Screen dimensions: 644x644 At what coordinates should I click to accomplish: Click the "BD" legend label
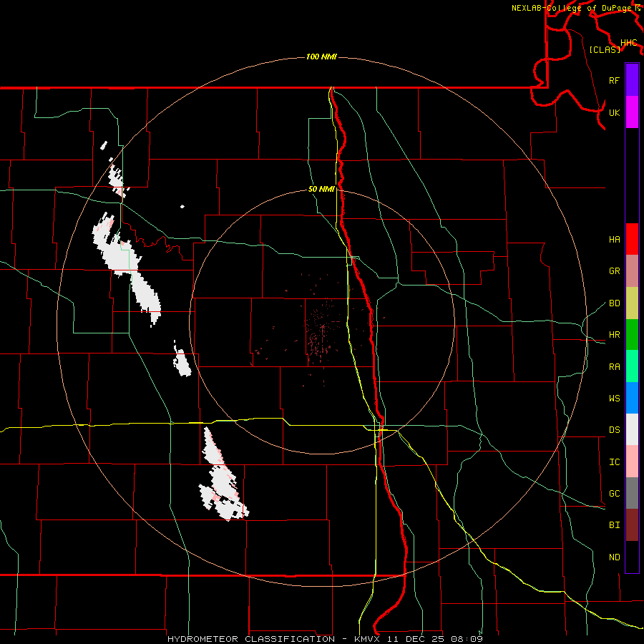tap(614, 303)
